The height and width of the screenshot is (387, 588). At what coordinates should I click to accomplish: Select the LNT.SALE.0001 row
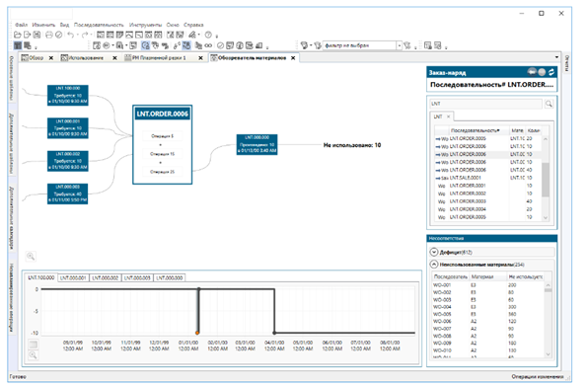[x=488, y=178]
